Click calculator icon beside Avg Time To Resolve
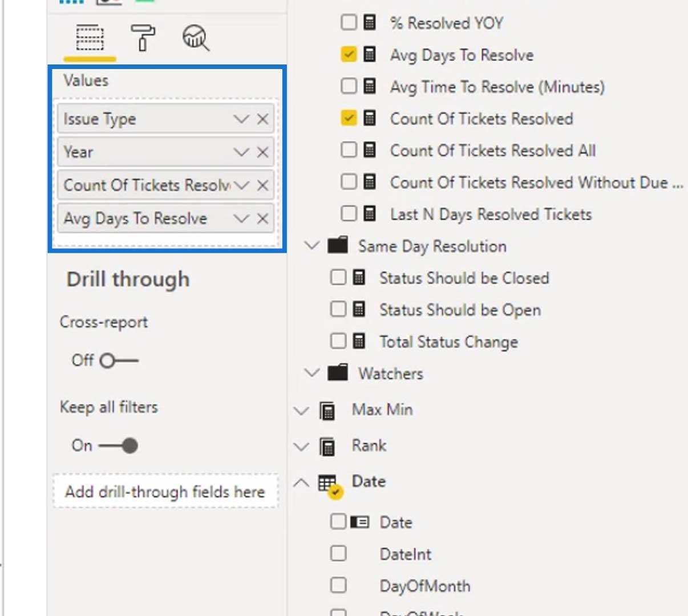Viewport: 688px width, 616px height. (x=370, y=87)
